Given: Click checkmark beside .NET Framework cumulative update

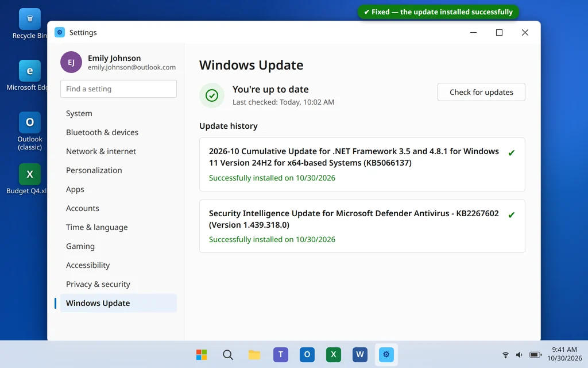Looking at the screenshot, I should (511, 153).
